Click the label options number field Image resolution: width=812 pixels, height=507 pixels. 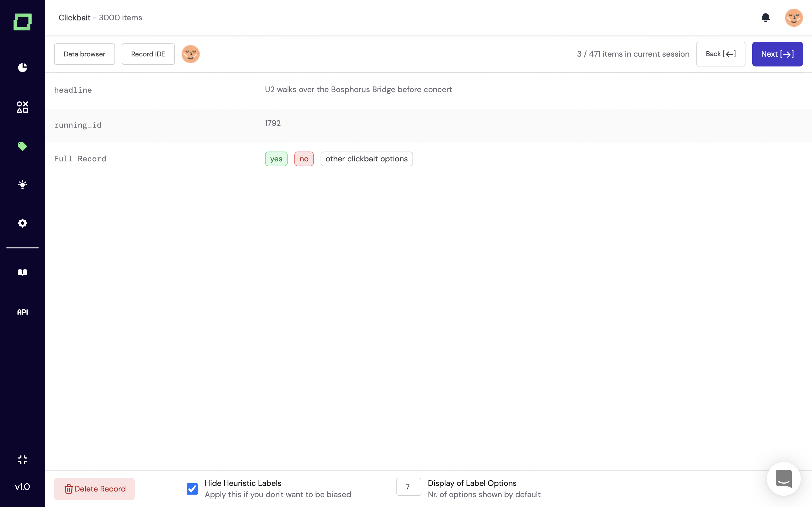coord(408,486)
